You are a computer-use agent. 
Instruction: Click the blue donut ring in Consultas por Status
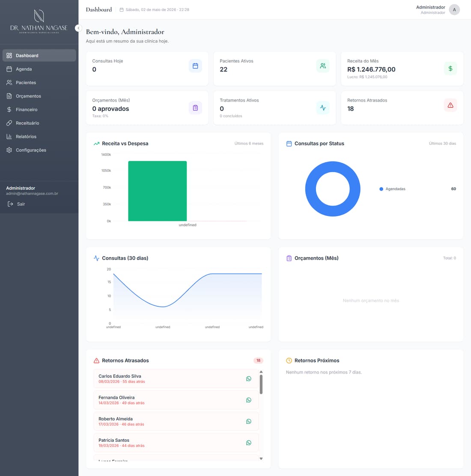(310, 189)
